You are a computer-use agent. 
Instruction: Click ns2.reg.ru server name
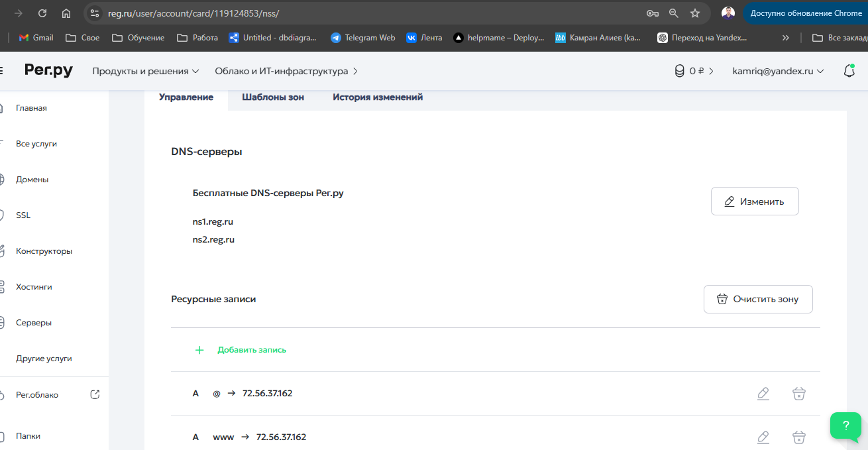click(213, 240)
